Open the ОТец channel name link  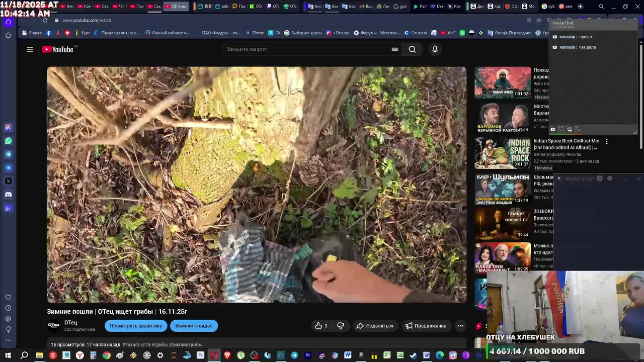coord(71,323)
